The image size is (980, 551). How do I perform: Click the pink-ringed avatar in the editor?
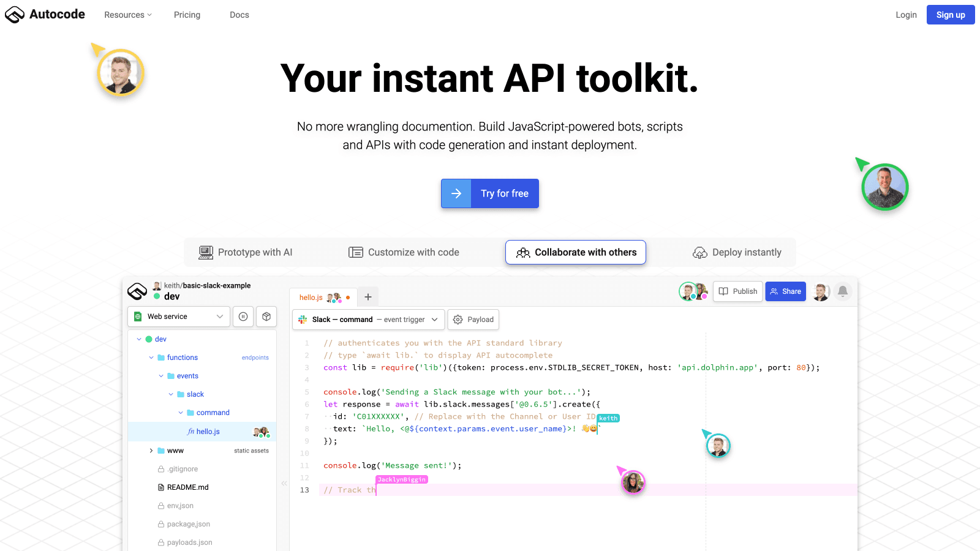point(633,482)
